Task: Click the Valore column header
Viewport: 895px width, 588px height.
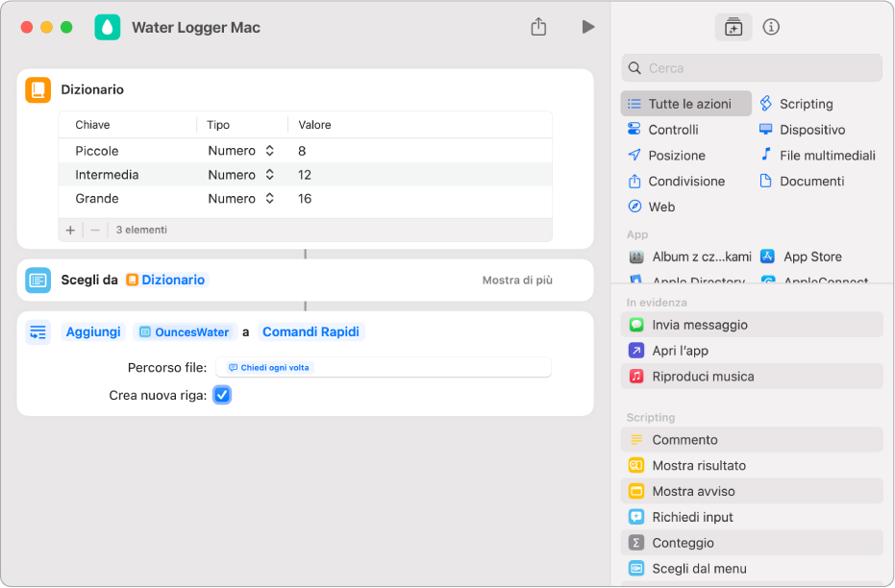Action: pos(314,125)
